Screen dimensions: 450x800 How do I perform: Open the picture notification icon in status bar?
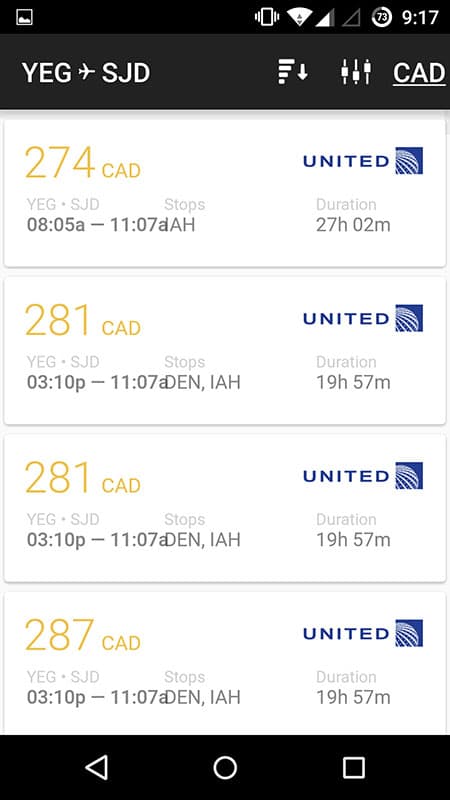click(x=24, y=18)
